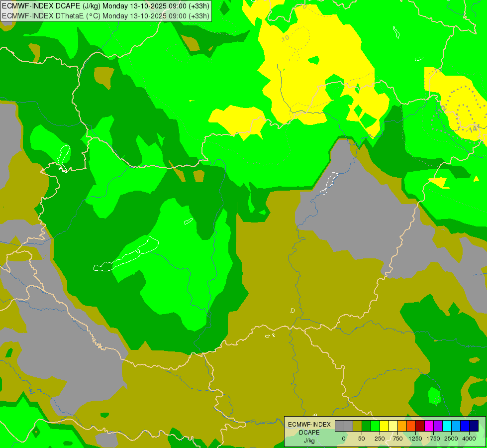487x448 pixels.
Task: Select the olive legend color swatch
Action: (x=358, y=426)
